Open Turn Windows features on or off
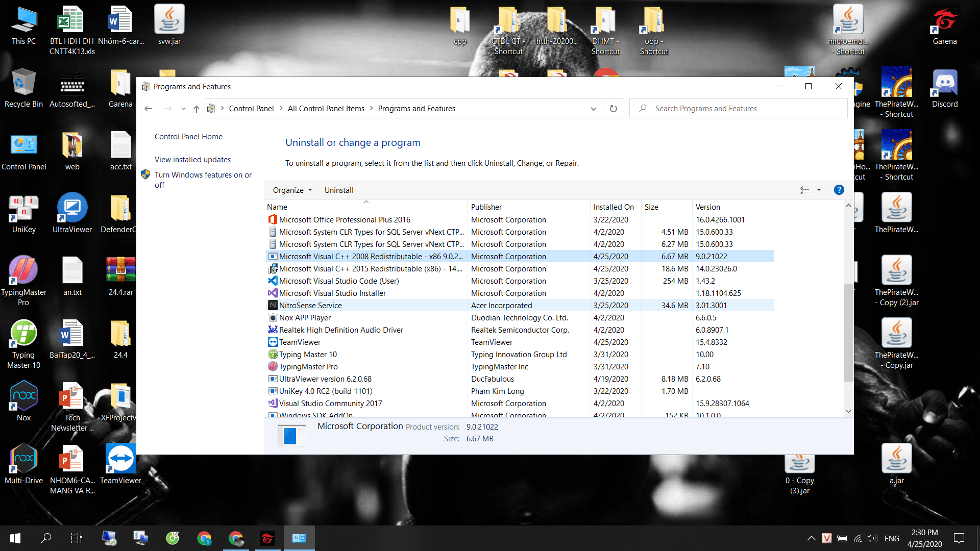The image size is (980, 551). tap(203, 180)
